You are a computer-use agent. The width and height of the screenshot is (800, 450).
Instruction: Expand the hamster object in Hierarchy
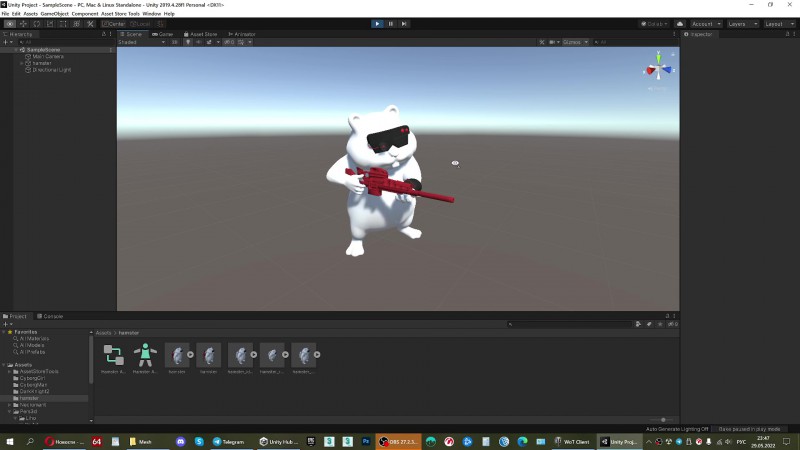click(21, 63)
